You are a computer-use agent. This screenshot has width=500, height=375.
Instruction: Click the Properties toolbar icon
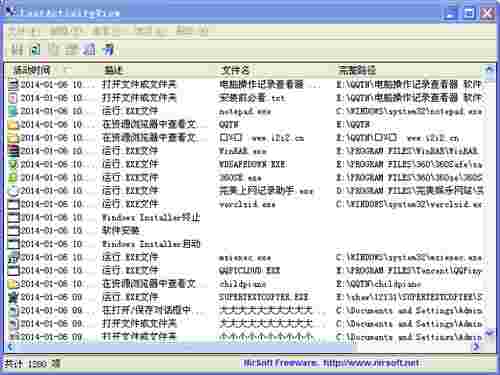pos(71,50)
